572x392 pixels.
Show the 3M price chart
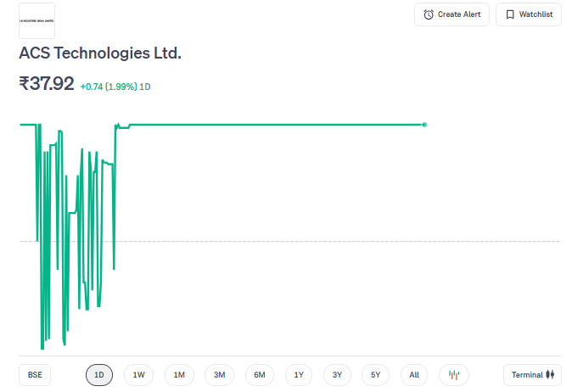[219, 374]
